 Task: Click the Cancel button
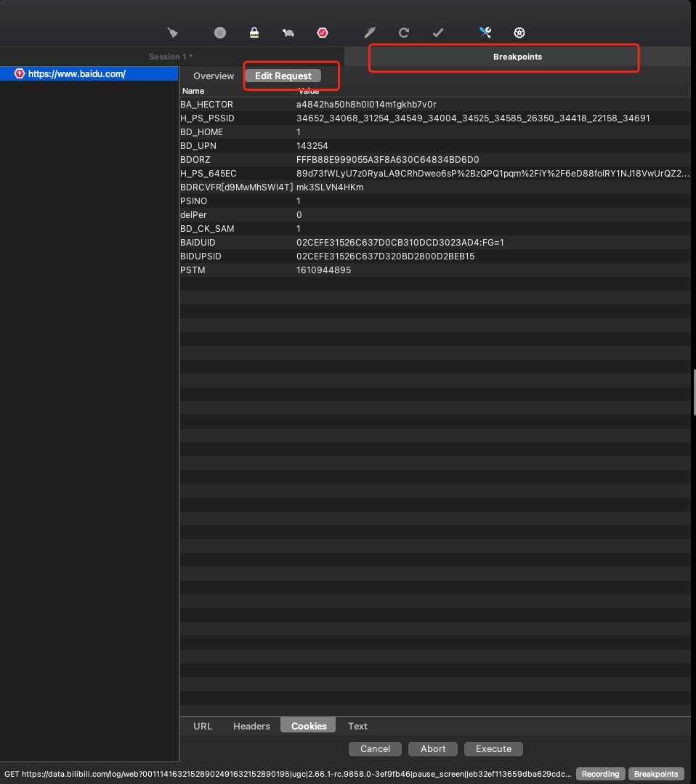[x=375, y=749]
